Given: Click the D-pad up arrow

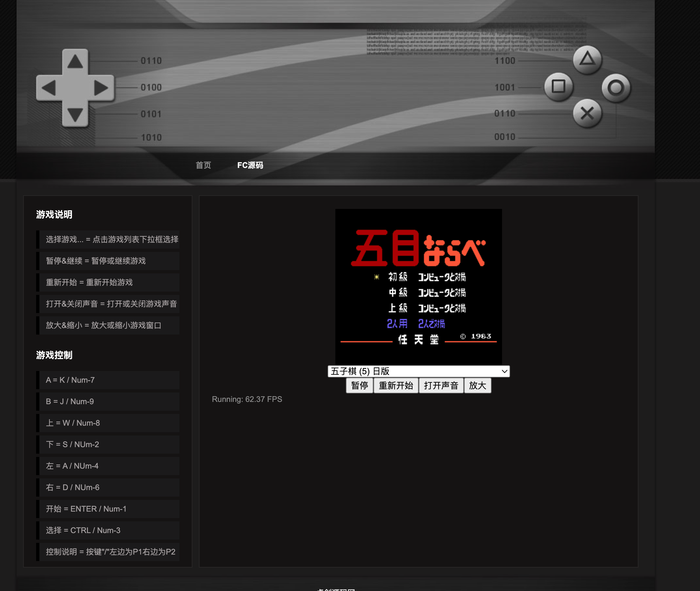Looking at the screenshot, I should [x=75, y=62].
